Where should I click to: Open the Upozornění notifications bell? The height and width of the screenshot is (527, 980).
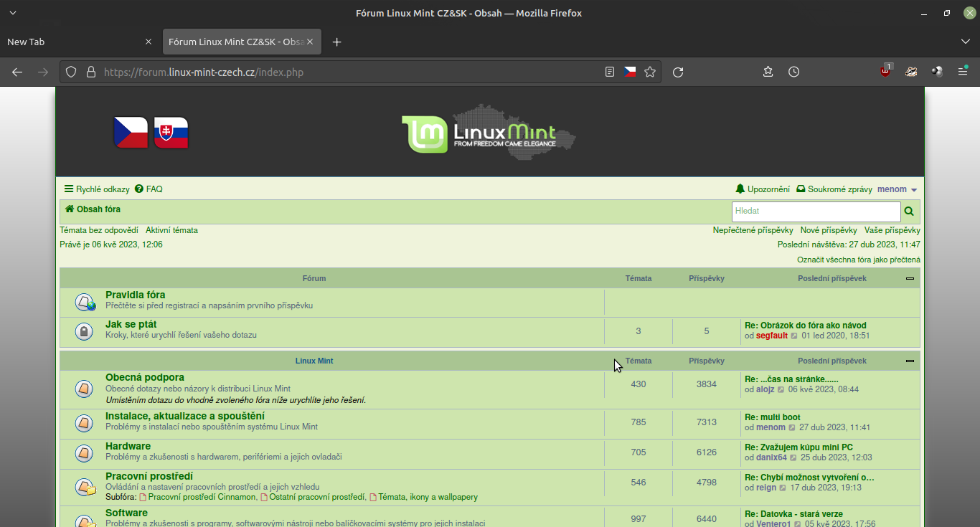point(763,189)
